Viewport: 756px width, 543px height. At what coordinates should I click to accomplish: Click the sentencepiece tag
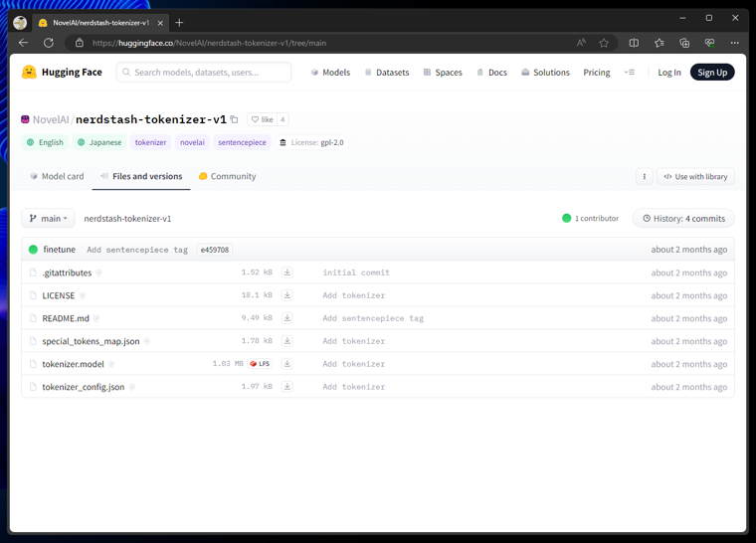242,142
